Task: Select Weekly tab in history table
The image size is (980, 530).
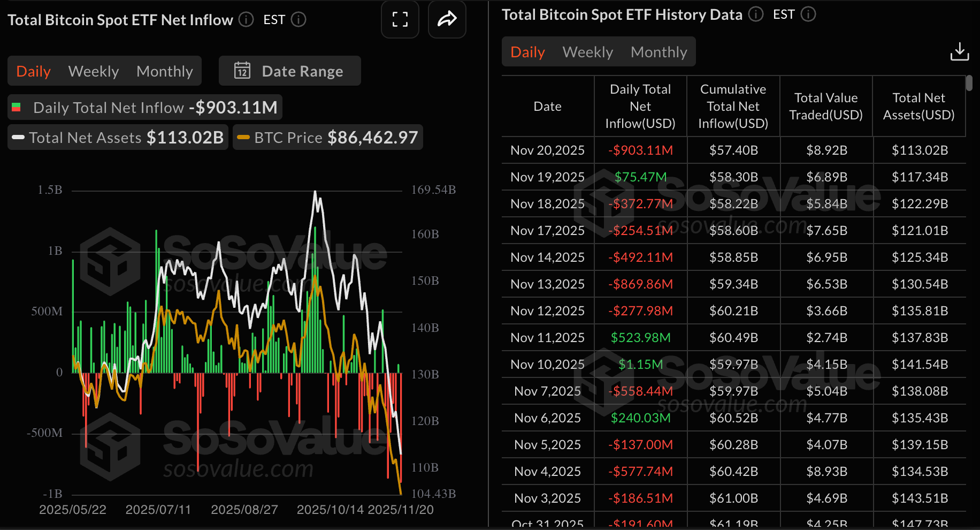Action: click(587, 52)
